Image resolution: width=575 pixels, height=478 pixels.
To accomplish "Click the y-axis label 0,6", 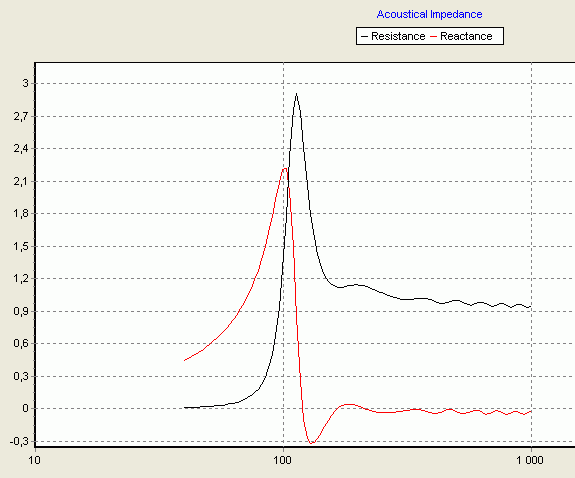I will (x=21, y=343).
